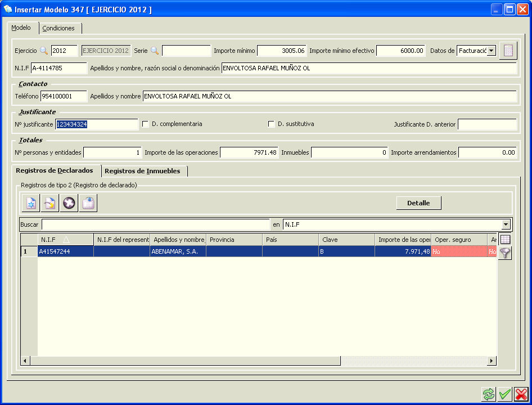This screenshot has height=405, width=532.
Task: Click the Importe mínimo efectivo field 6000.00
Action: (401, 51)
